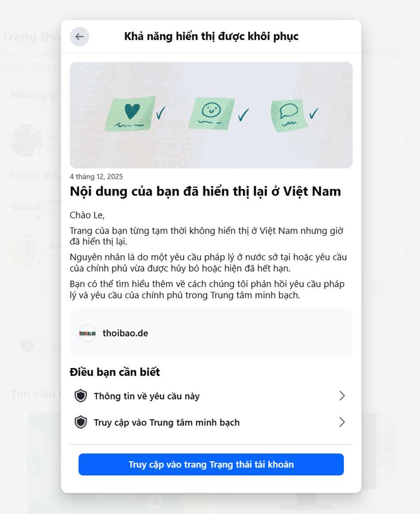Screen dimensions: 420x514
Task: Click the heart sticky note illustration
Action: pos(130,114)
